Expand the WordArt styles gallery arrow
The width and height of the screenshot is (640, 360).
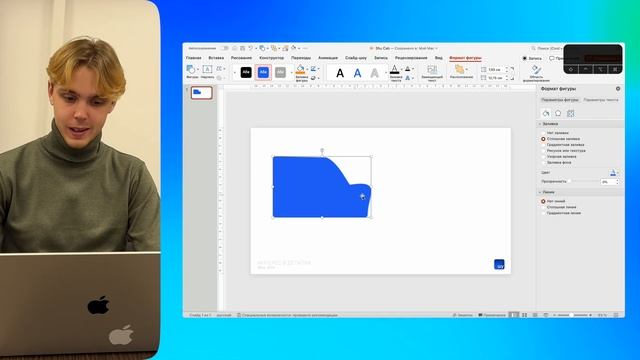click(x=386, y=73)
